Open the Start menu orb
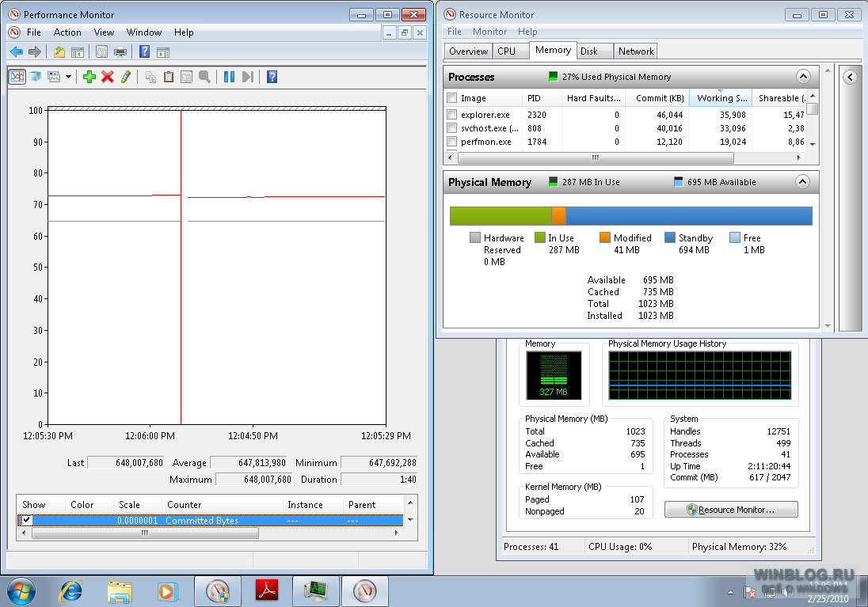Image resolution: width=868 pixels, height=607 pixels. [x=21, y=591]
